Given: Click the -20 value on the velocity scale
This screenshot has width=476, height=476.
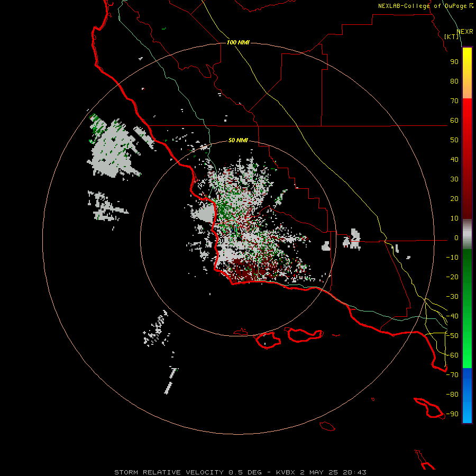Looking at the screenshot, I should pyautogui.click(x=452, y=277).
